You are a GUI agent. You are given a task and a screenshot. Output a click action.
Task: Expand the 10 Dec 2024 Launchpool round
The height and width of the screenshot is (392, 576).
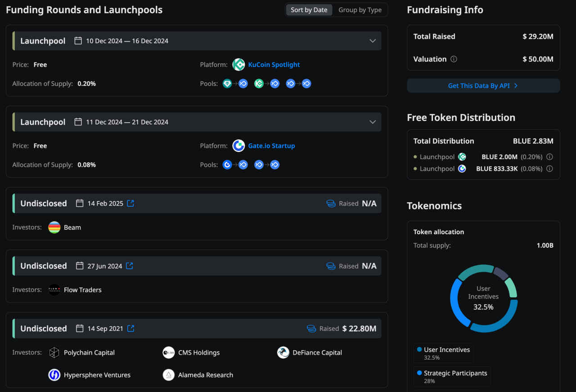(x=373, y=41)
